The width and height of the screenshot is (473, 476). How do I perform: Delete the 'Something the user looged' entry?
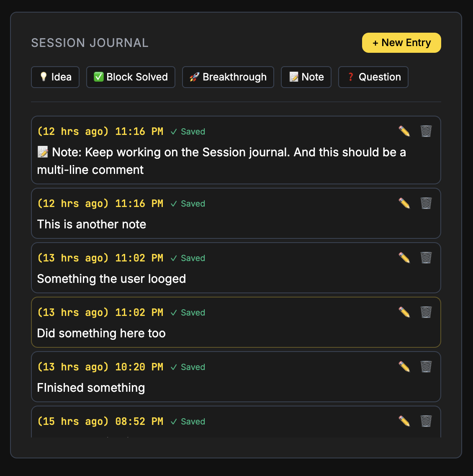426,258
